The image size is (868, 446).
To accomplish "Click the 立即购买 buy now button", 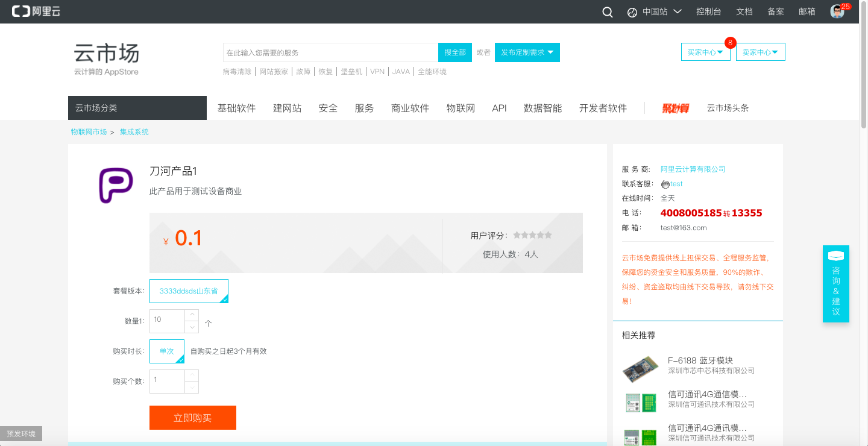I will pyautogui.click(x=193, y=418).
